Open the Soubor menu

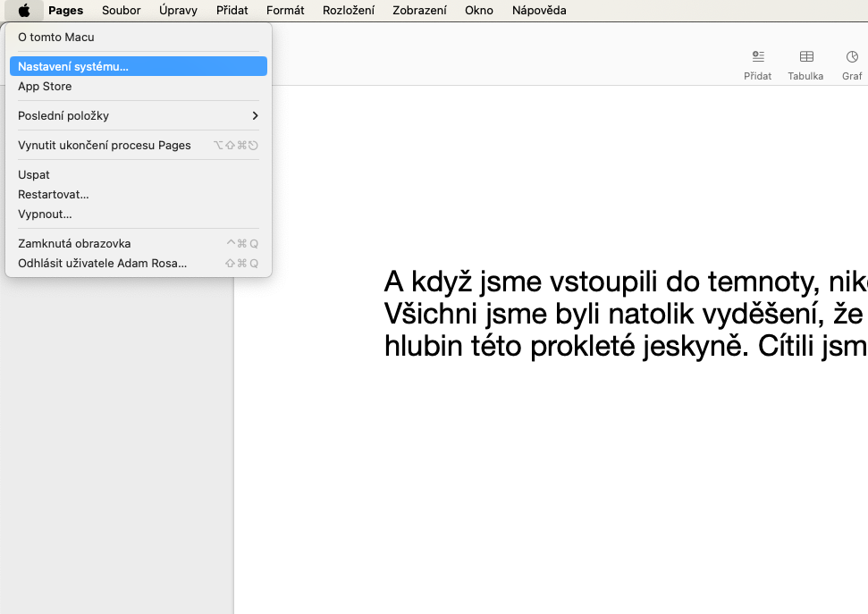[121, 11]
